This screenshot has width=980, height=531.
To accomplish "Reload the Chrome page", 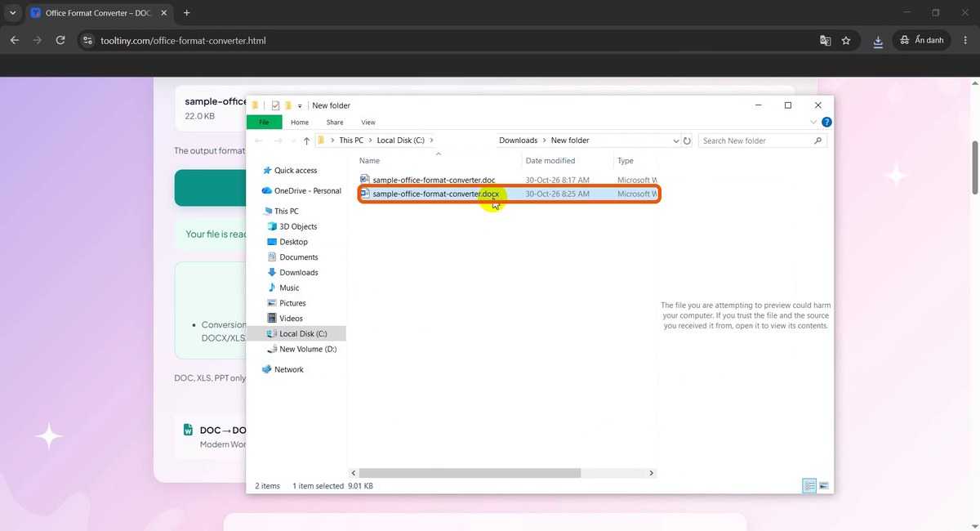I will [60, 40].
